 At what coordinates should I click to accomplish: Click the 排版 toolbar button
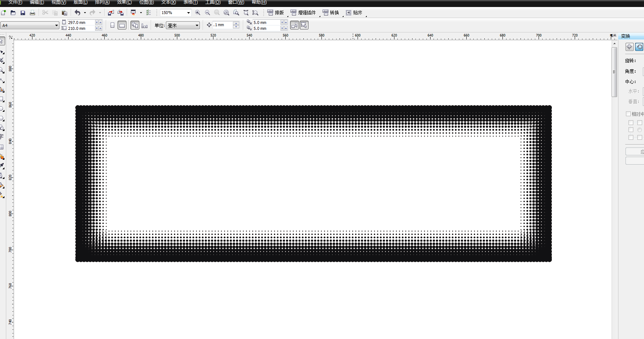(x=275, y=12)
